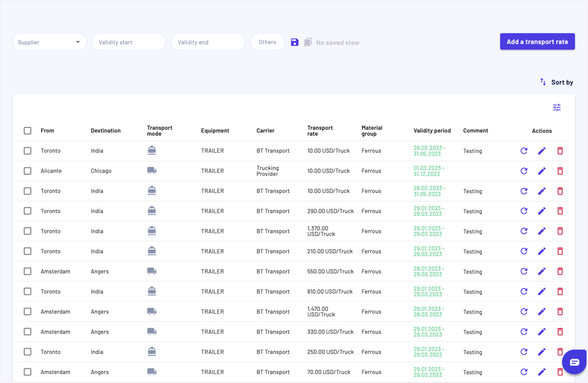
Task: Click the Transport mode column header
Action: click(x=160, y=130)
